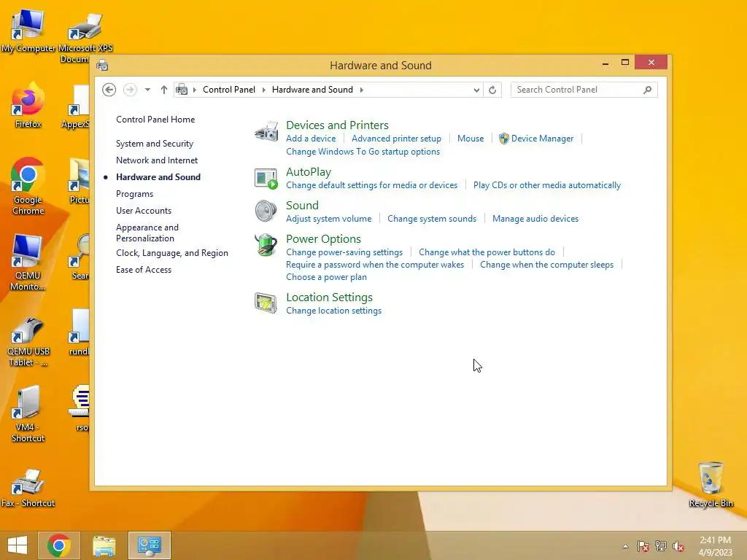Click the taskbar clock and date
The width and height of the screenshot is (747, 560).
pyautogui.click(x=715, y=546)
